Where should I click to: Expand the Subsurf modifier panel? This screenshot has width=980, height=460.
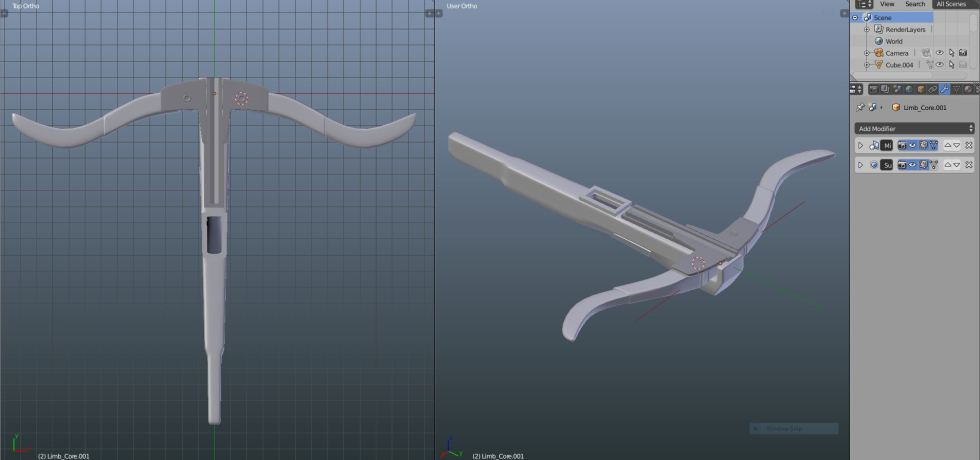coord(860,164)
